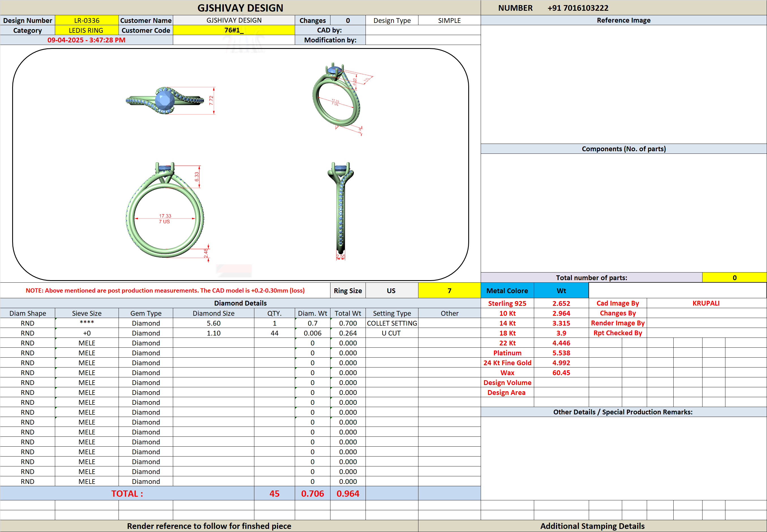Click the QTY. column header
Image resolution: width=767 pixels, height=532 pixels.
274,313
